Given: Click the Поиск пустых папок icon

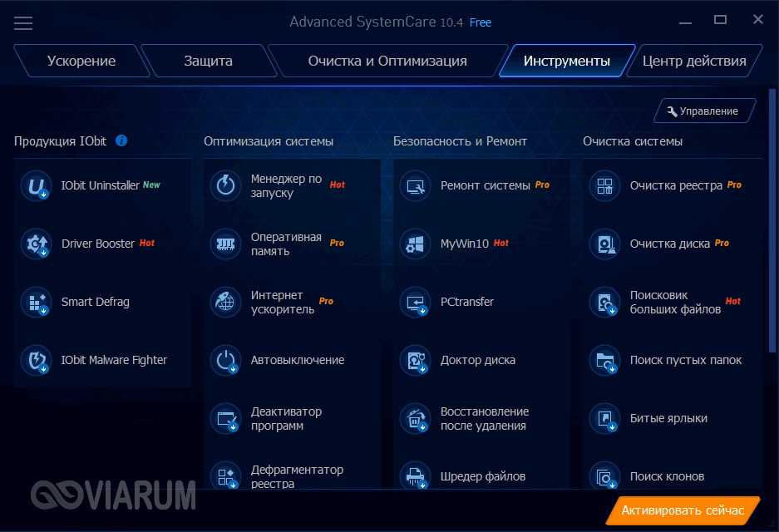Looking at the screenshot, I should point(604,360).
